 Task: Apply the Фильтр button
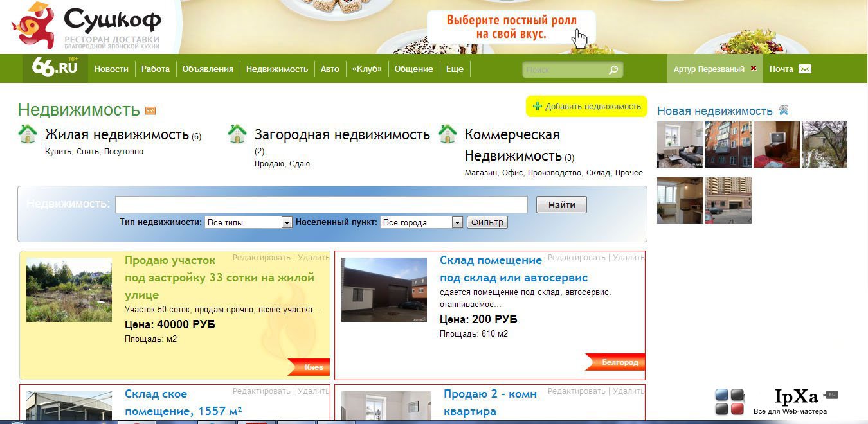(487, 222)
